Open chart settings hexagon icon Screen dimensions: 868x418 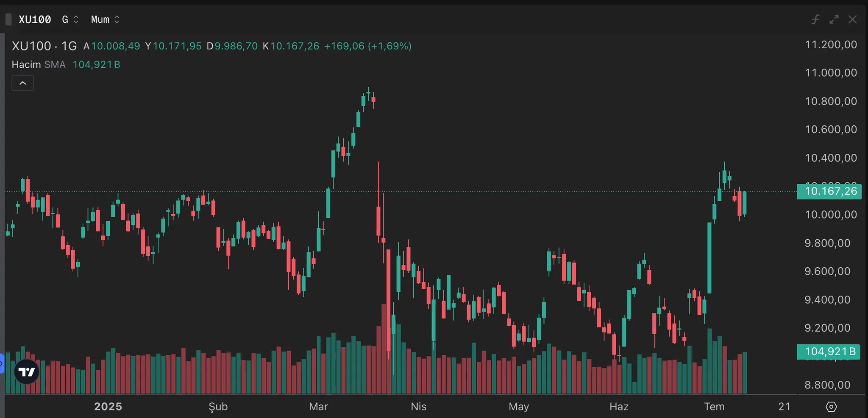[832, 407]
